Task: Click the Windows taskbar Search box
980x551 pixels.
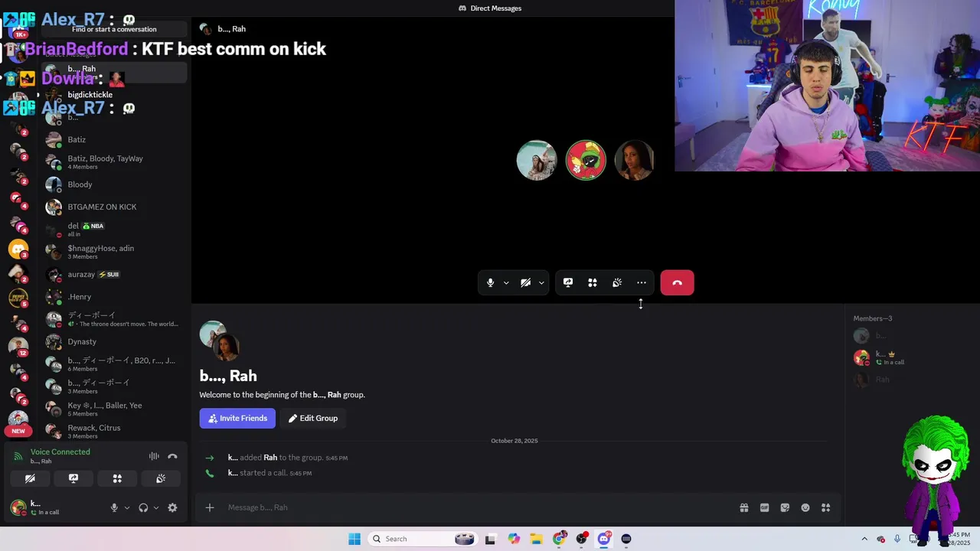Action: click(423, 539)
